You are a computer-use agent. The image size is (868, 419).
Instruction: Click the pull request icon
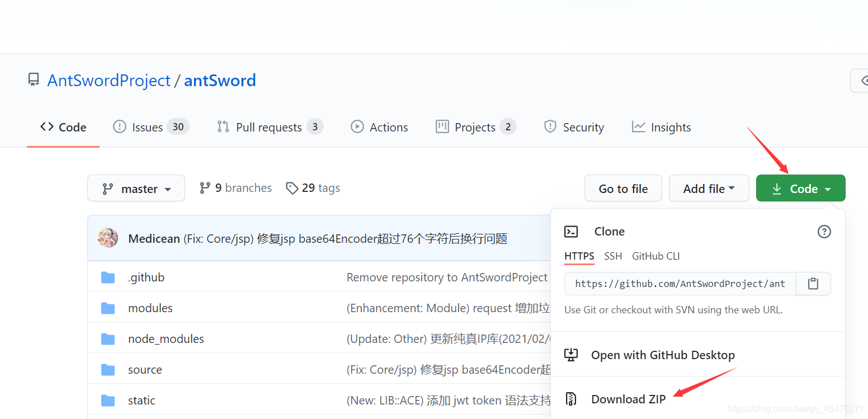point(223,126)
